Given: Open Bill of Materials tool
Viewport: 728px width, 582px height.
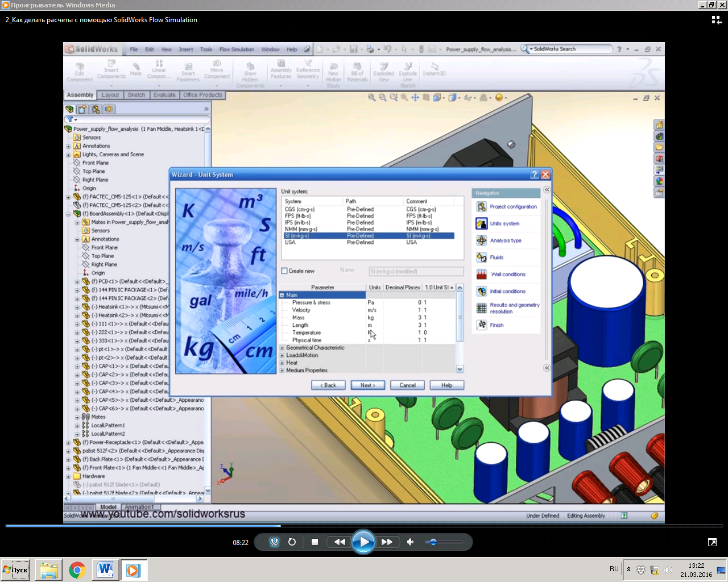Looking at the screenshot, I should pos(357,72).
